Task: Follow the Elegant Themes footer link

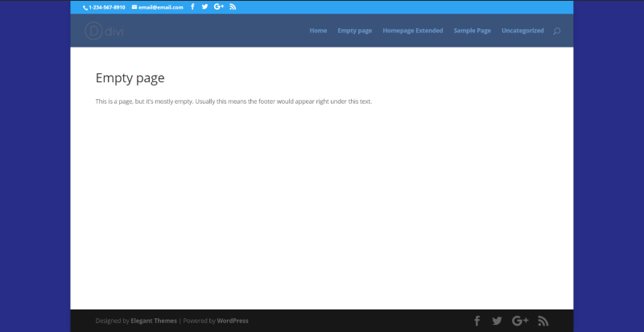Action: [x=154, y=321]
